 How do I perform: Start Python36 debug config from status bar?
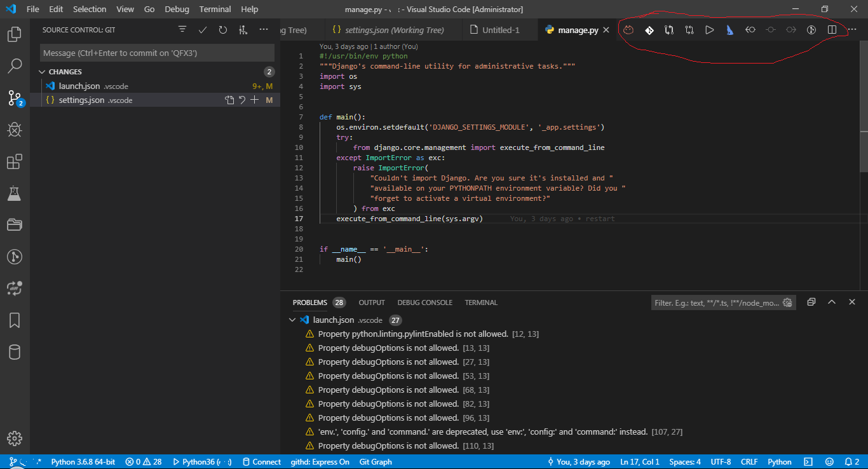click(202, 462)
